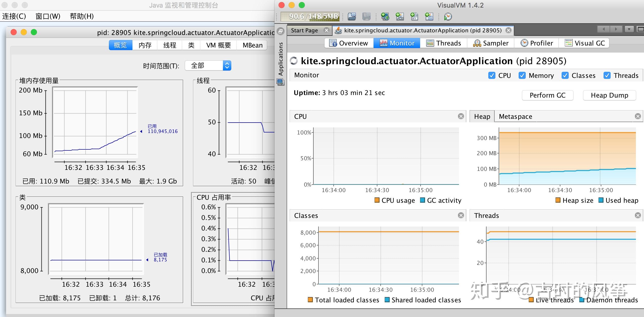Click the Used heap blue legend swatch

(x=601, y=200)
